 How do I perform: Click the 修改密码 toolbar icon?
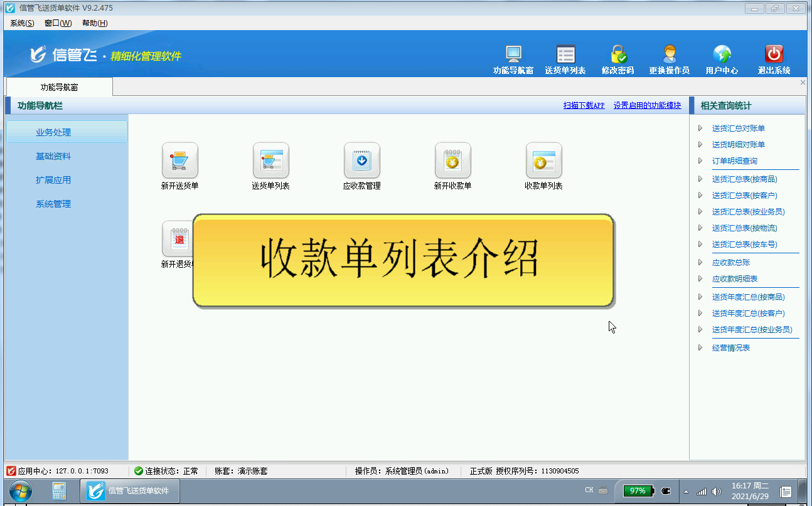617,55
